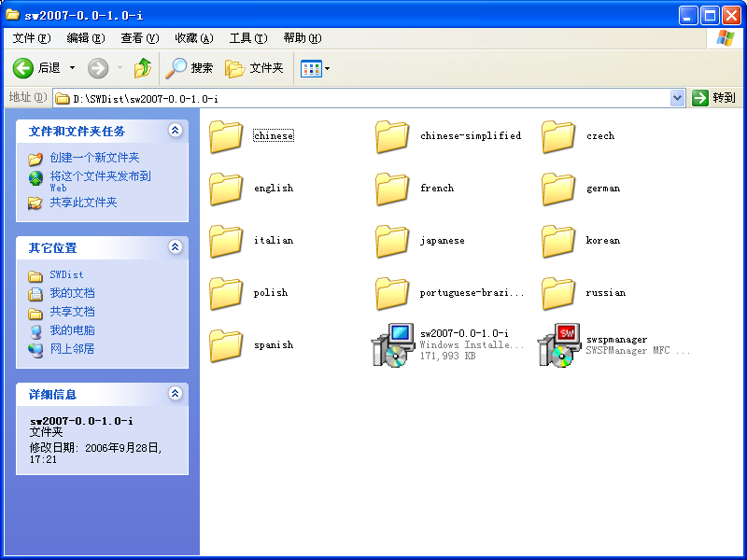Click 共享此文件夹 link
The width and height of the screenshot is (747, 560).
pos(83,203)
